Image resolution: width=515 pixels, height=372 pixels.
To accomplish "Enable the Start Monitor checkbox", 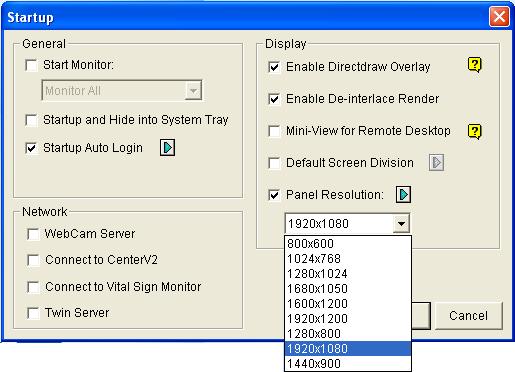I will (31, 65).
